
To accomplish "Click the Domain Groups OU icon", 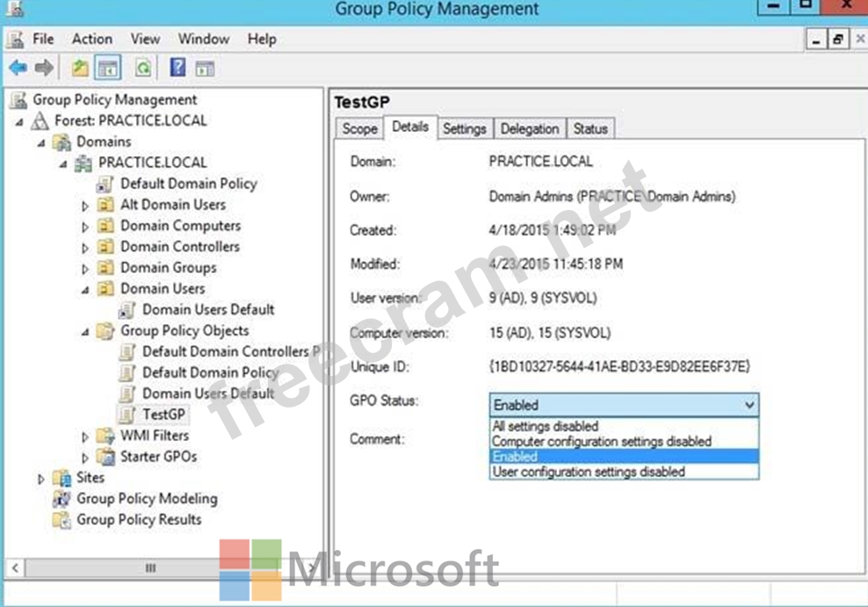I will (x=105, y=268).
